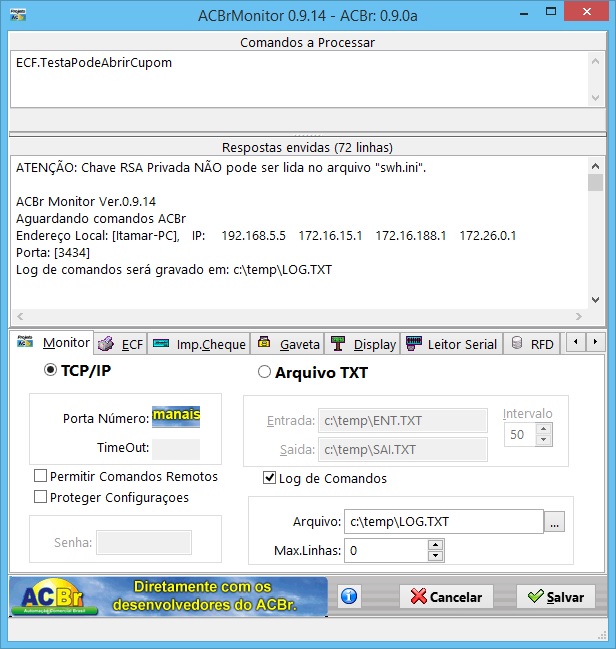Click the Intervalo value field

tap(520, 435)
